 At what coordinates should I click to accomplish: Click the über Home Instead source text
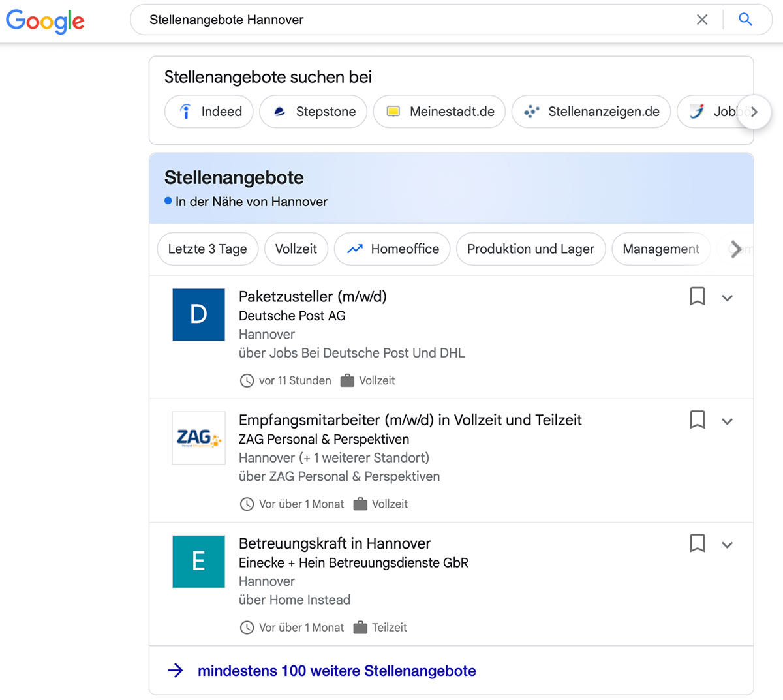(294, 600)
